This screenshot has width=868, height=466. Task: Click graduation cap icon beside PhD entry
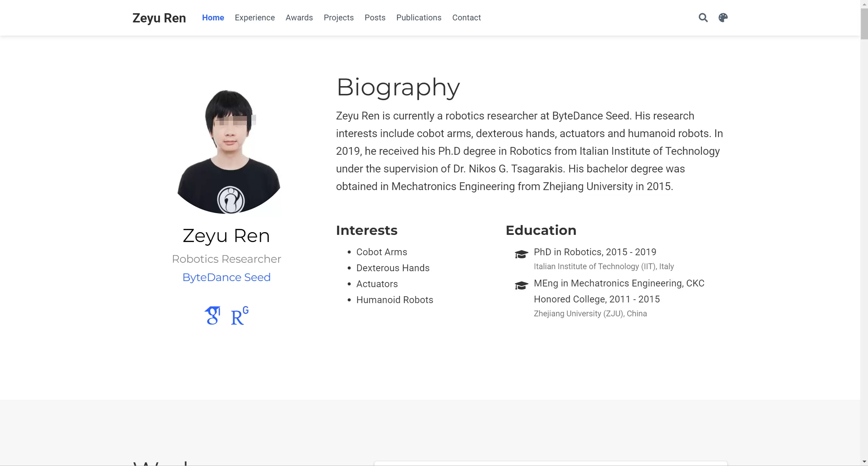tap(521, 254)
